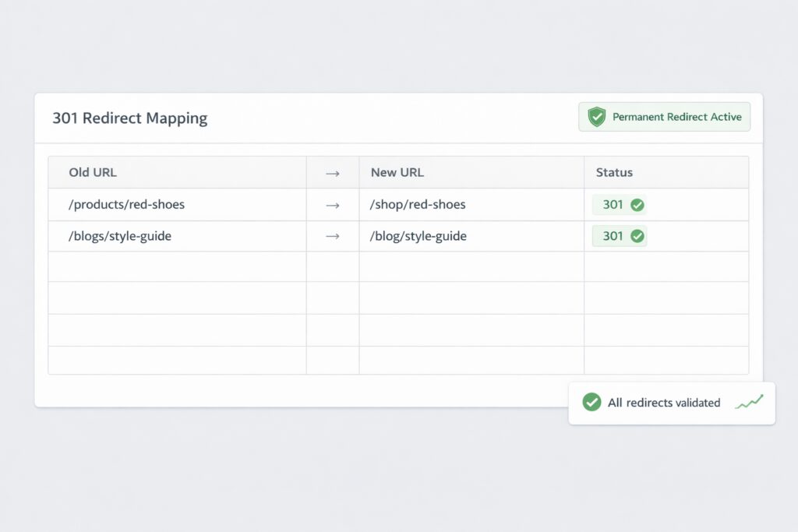Click the arrow icon in the red-shoes row
Viewport: 798px width, 532px height.
coord(332,204)
